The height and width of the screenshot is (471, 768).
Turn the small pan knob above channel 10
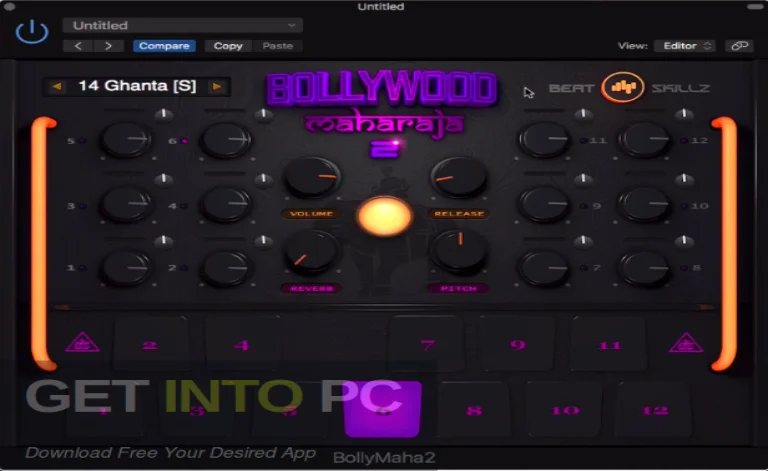684,179
